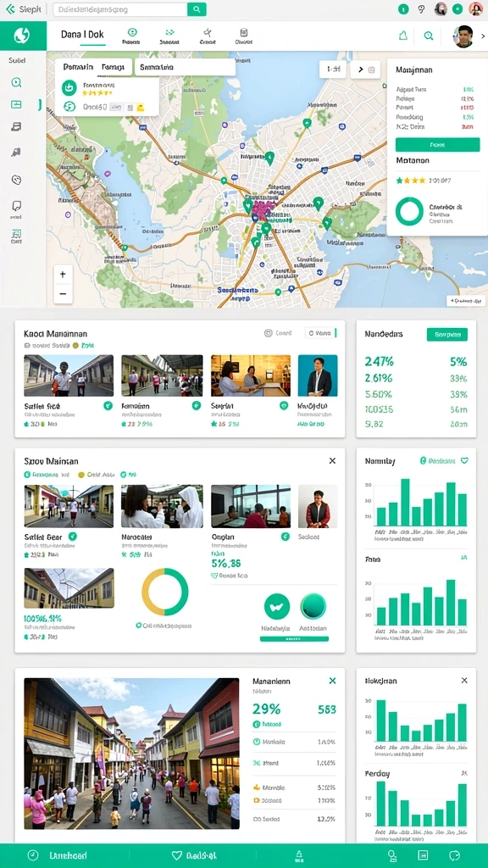Open the large street festival photo

(x=131, y=754)
